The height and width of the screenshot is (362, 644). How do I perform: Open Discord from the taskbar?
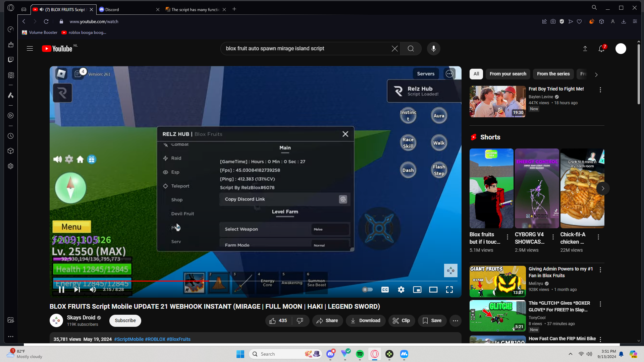(x=330, y=354)
